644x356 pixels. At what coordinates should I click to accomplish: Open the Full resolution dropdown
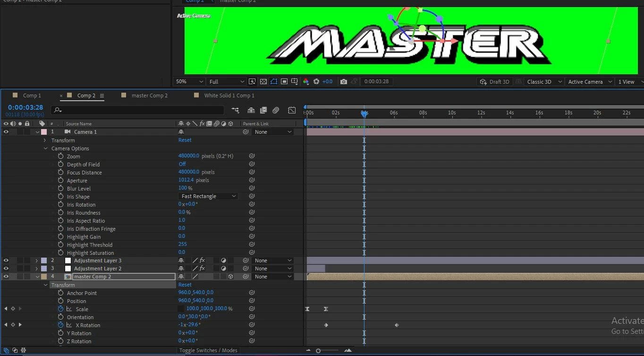[x=226, y=82]
